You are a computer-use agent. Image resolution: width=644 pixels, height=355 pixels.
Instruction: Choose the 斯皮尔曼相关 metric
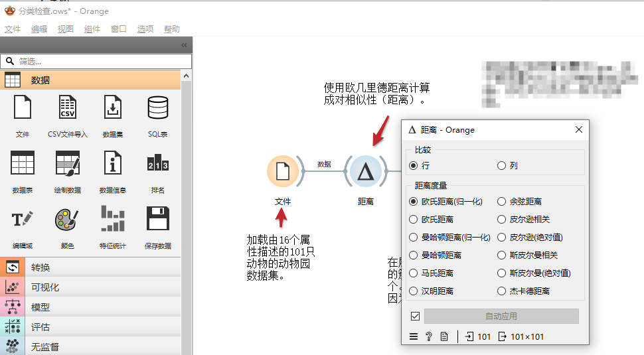pyautogui.click(x=527, y=255)
